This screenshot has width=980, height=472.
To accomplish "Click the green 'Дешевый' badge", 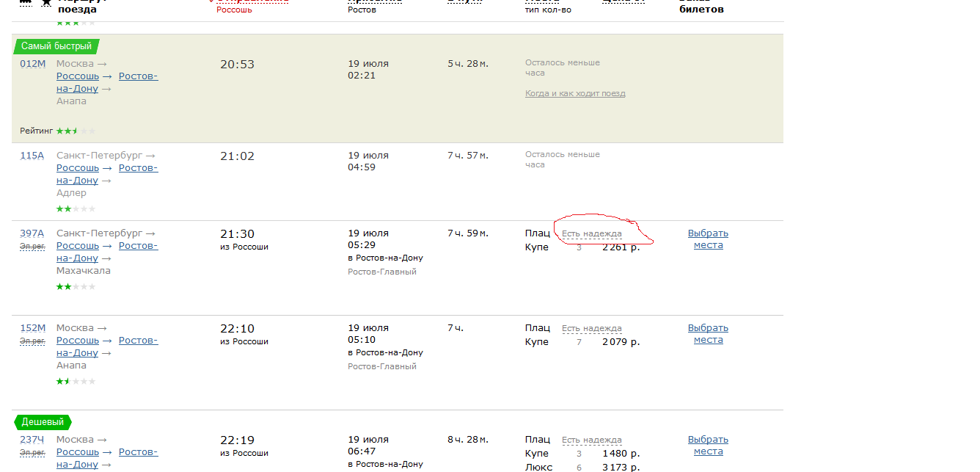I will [x=43, y=422].
